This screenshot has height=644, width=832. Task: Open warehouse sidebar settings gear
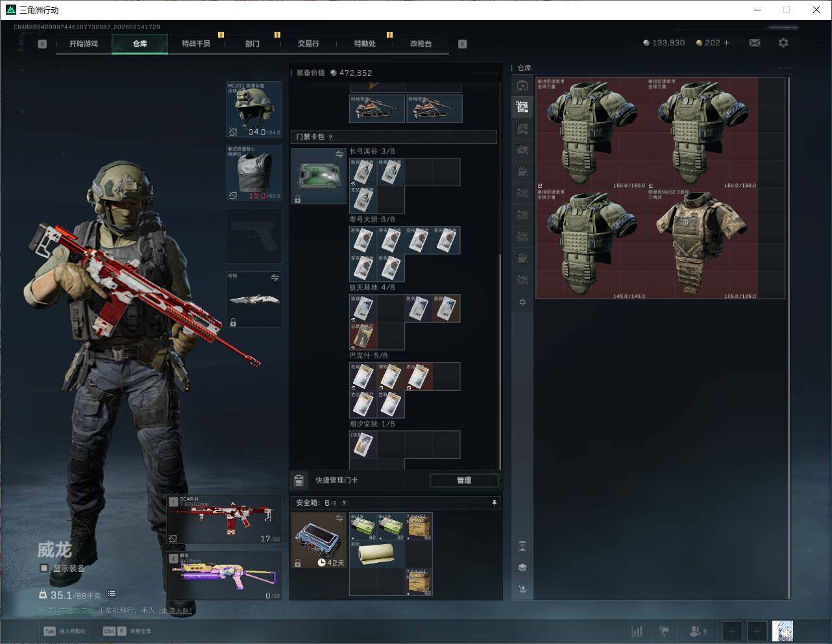point(522,302)
